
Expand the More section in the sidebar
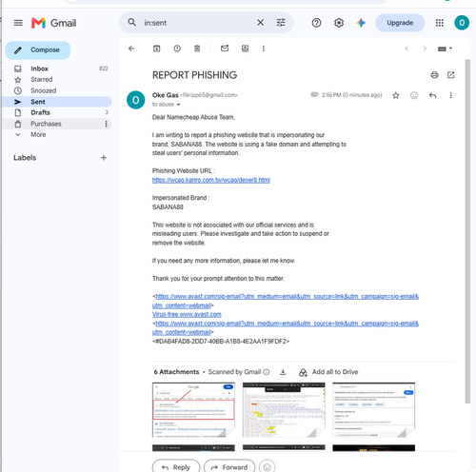[38, 134]
